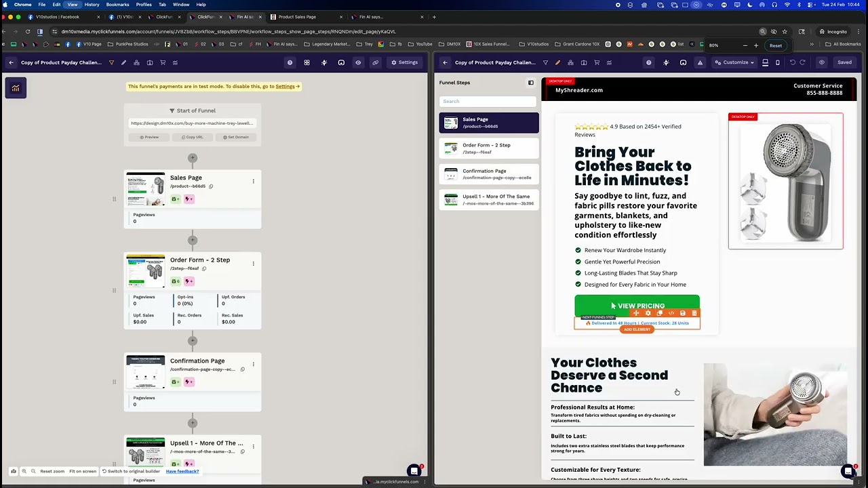Open chat bubble icon in left window
868x488 pixels.
414,471
